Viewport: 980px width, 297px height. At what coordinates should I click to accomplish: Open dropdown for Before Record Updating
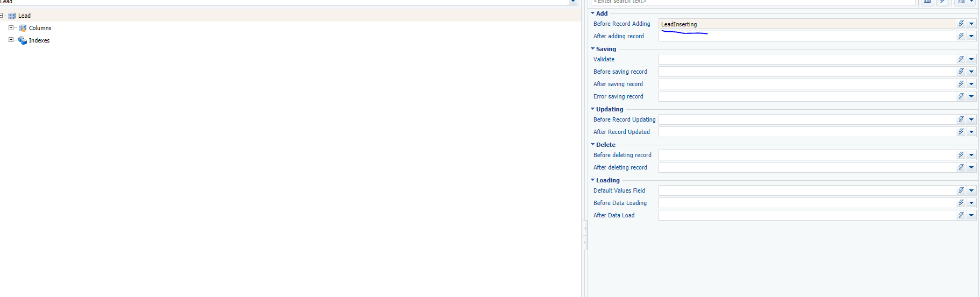pyautogui.click(x=971, y=119)
